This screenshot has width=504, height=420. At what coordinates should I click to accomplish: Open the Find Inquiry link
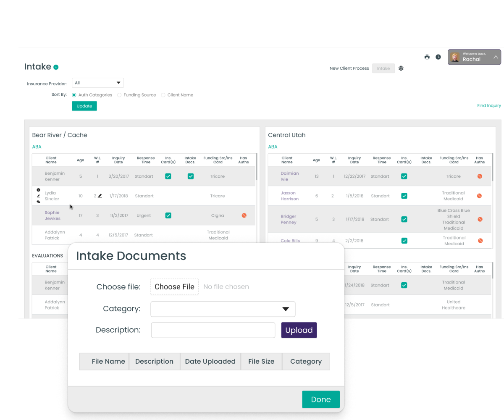489,106
